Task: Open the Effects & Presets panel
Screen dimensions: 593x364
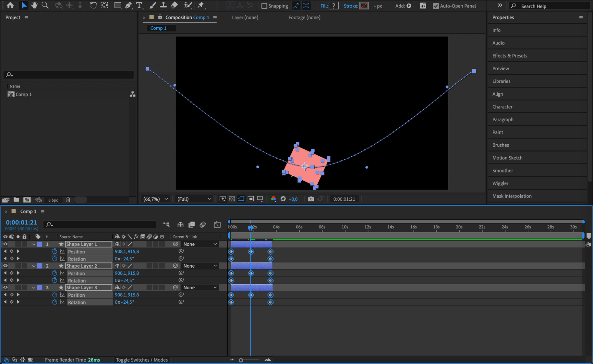Action: click(510, 56)
